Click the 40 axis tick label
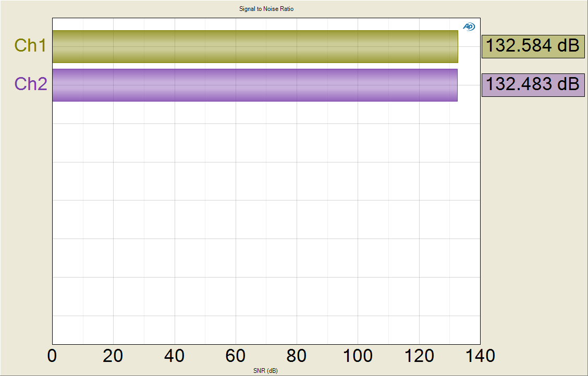Screen dimensions: 588x376 coord(175,356)
